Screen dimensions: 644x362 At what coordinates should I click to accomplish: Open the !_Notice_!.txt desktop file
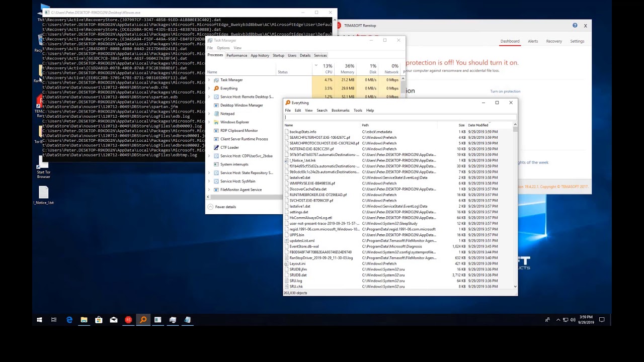43,196
